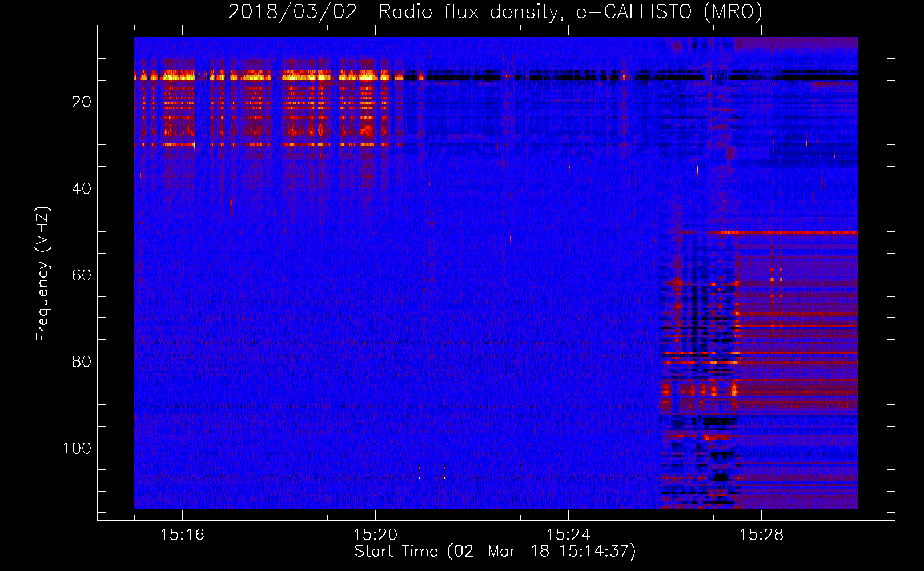Click the "Frequency (MHZ)" y-axis label
Image resolution: width=924 pixels, height=571 pixels.
[43, 274]
